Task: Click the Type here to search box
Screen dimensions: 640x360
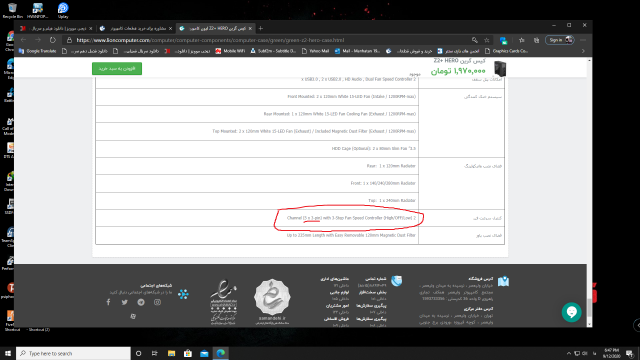Action: [x=73, y=353]
